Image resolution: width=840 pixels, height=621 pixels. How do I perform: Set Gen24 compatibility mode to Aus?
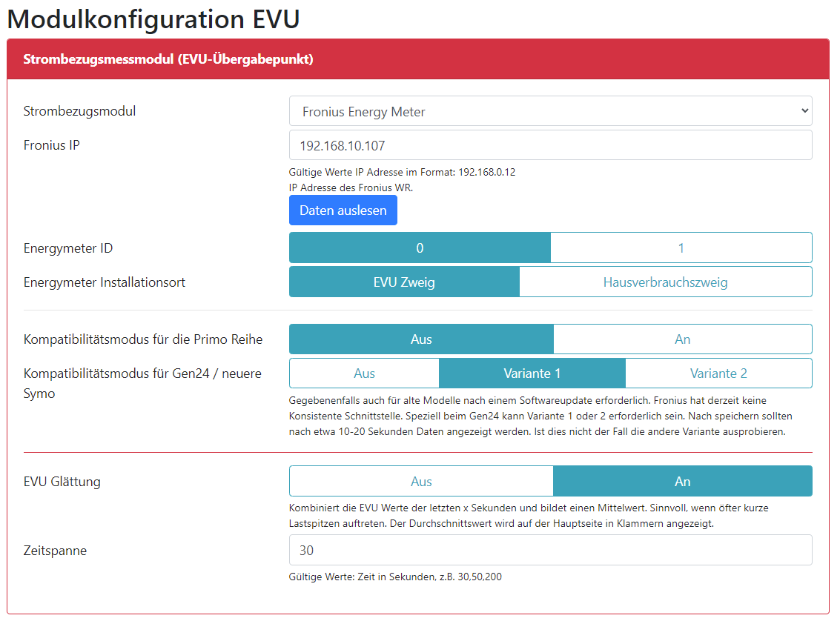click(364, 373)
